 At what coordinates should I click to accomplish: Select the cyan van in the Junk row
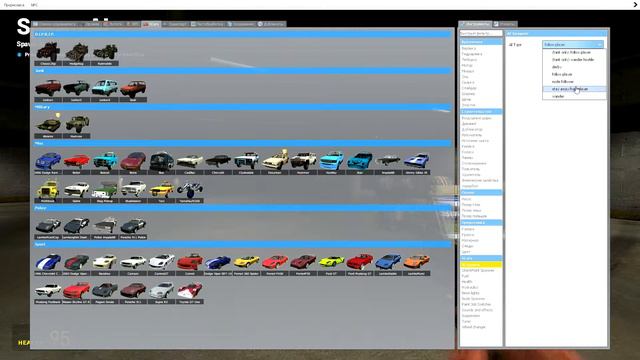(105, 89)
